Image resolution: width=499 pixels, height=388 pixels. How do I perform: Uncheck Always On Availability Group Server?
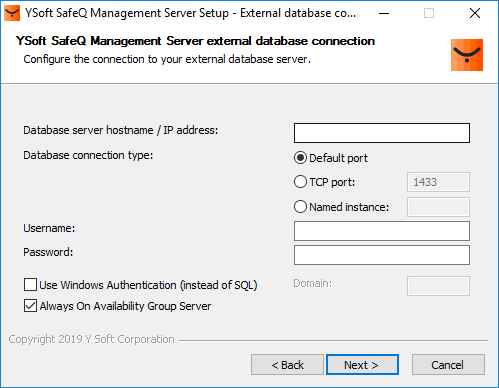coord(30,306)
